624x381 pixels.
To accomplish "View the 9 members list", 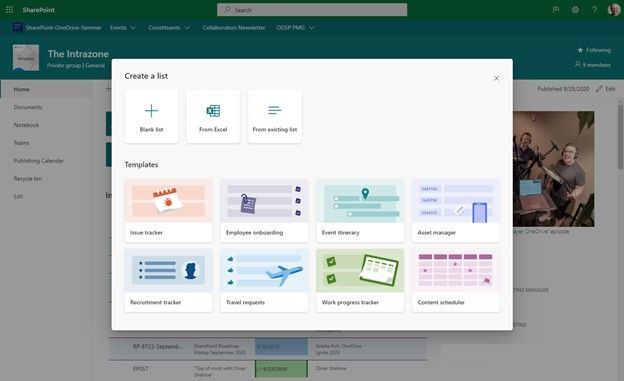I will pos(593,64).
